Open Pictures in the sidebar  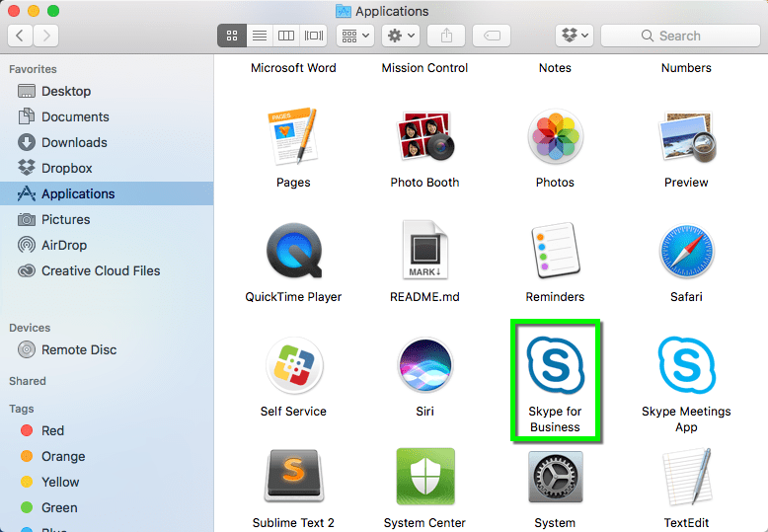click(107, 219)
